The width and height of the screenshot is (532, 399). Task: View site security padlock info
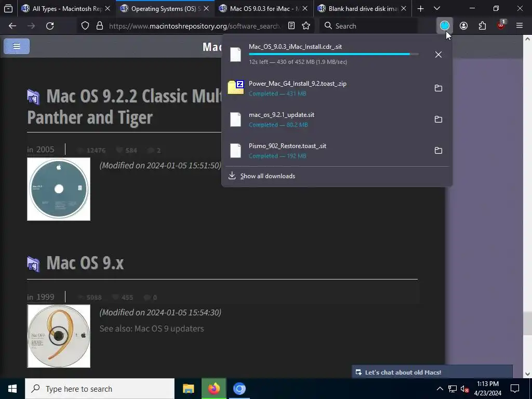coord(99,26)
